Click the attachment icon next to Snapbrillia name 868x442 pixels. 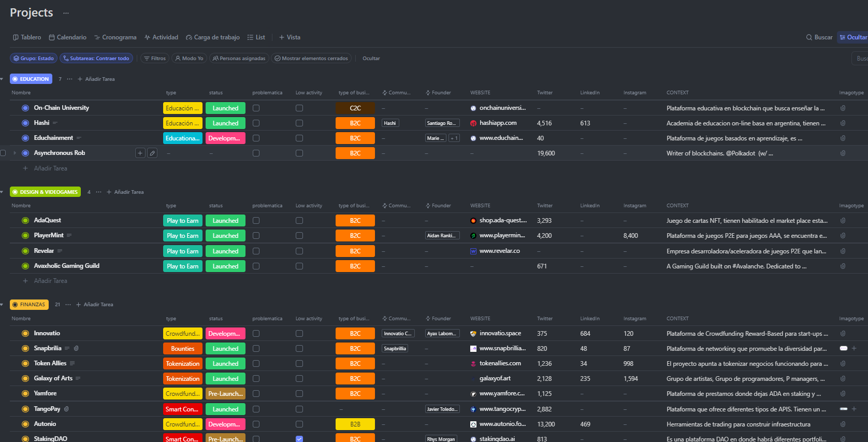[76, 348]
